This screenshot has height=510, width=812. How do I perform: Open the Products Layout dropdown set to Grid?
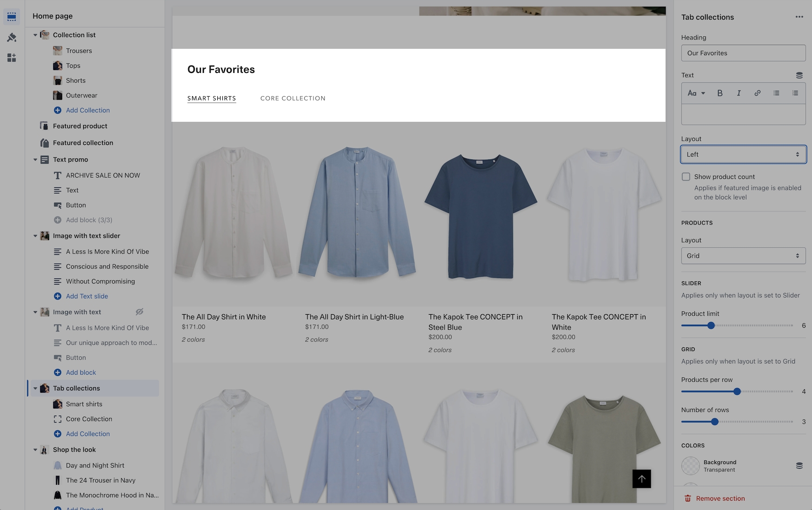coord(743,256)
